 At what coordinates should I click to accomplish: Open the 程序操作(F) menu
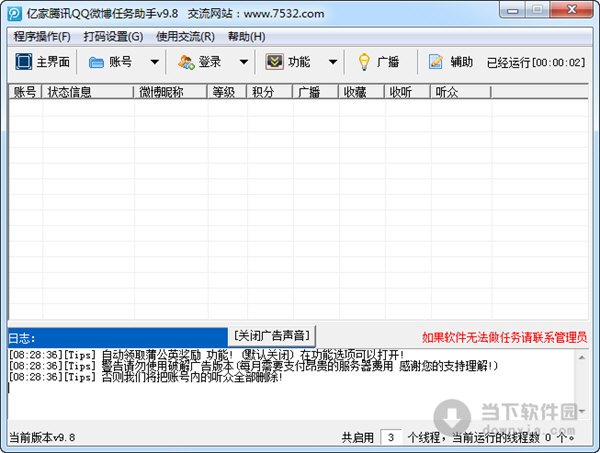point(42,37)
